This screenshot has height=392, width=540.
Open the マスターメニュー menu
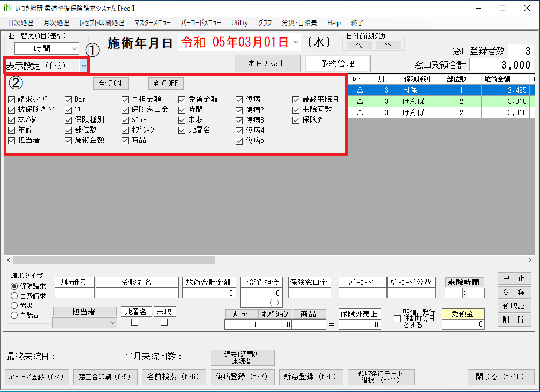(x=153, y=23)
